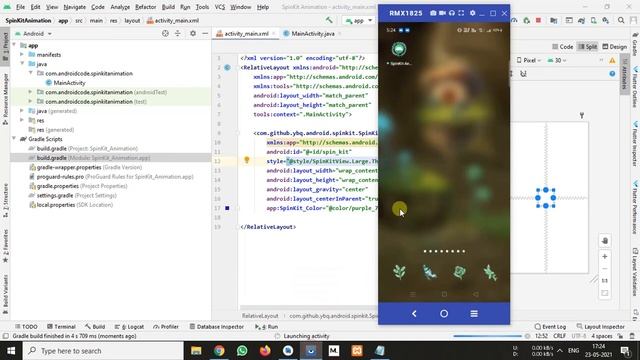Open the TODO tool window
Screen dimensions: 640x360
point(26,327)
